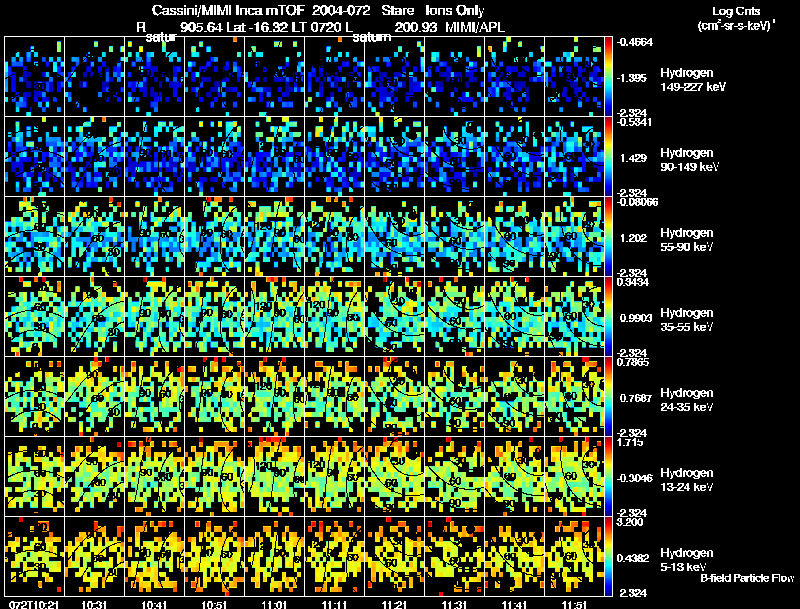The image size is (800, 609).
Task: Click the 'MIMI/APL' credit text
Action: click(x=475, y=27)
